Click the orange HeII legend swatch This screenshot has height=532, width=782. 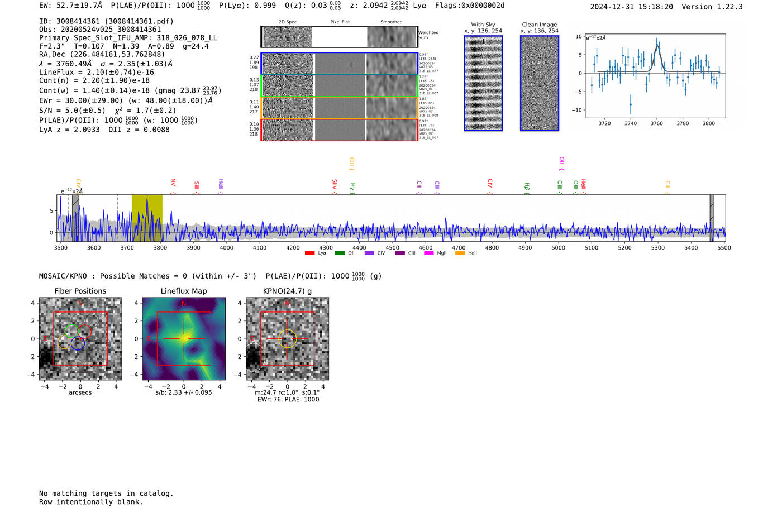click(x=460, y=253)
